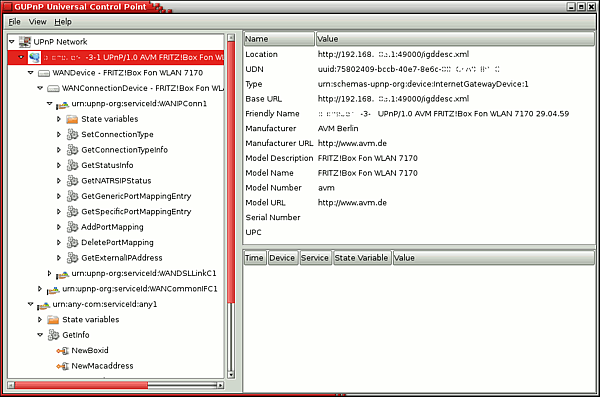Screen dimensions: 600x397
Task: Click the Value column header in details table
Action: tap(455, 39)
